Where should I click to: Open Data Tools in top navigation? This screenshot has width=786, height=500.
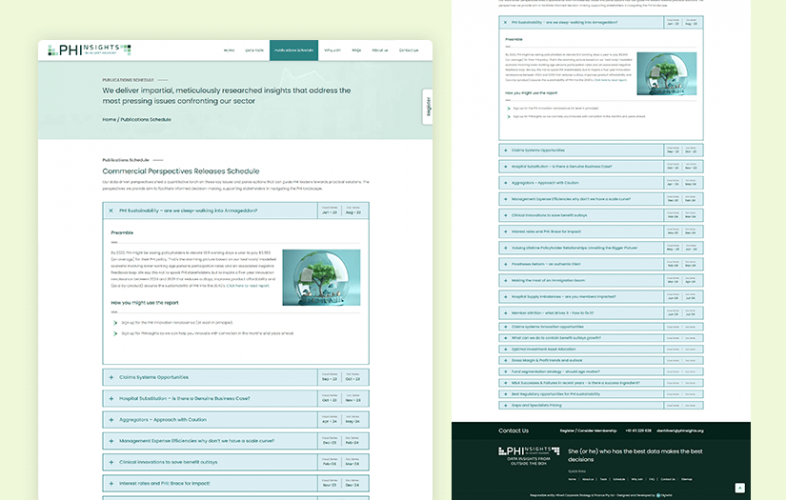click(254, 50)
